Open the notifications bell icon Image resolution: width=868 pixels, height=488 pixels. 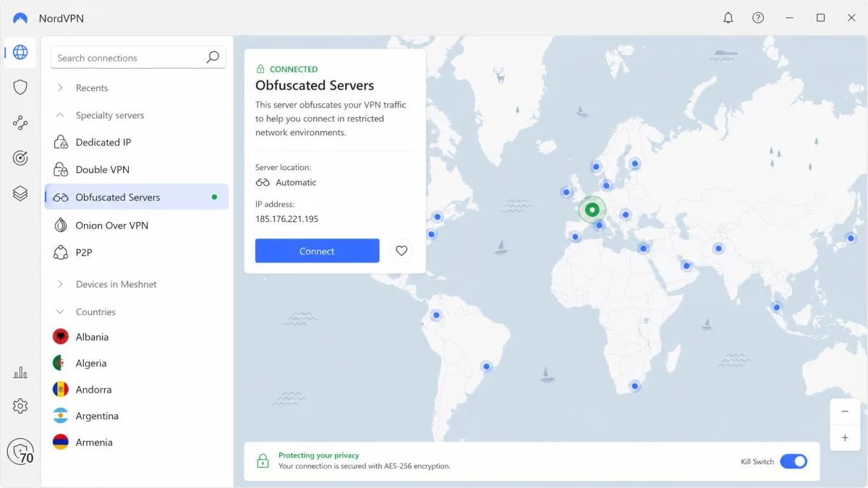coord(728,18)
